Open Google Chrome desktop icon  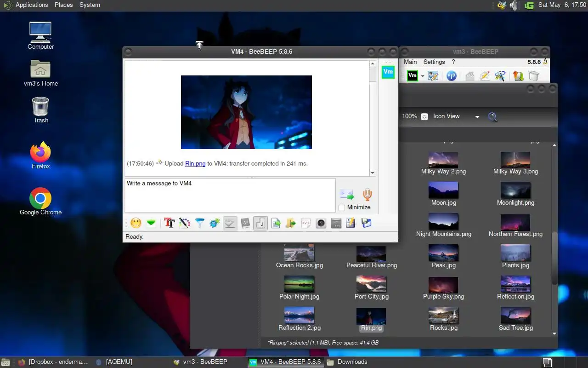(x=40, y=201)
